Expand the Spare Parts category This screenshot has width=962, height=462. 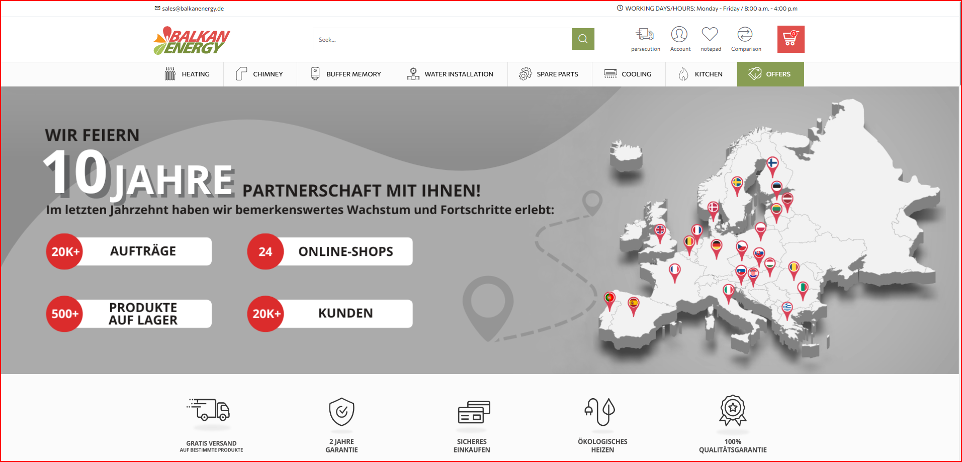coord(551,74)
